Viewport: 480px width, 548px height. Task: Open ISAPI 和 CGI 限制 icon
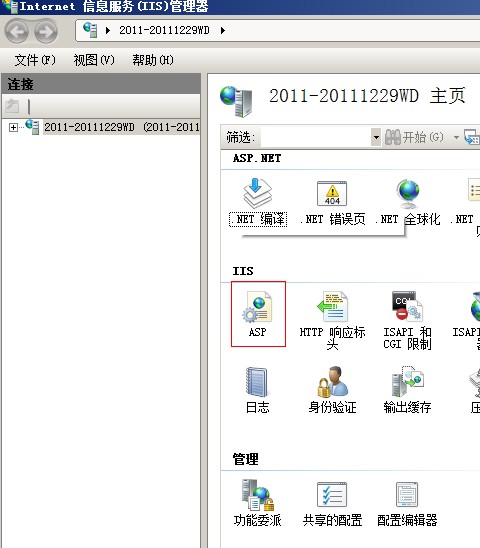pyautogui.click(x=407, y=306)
